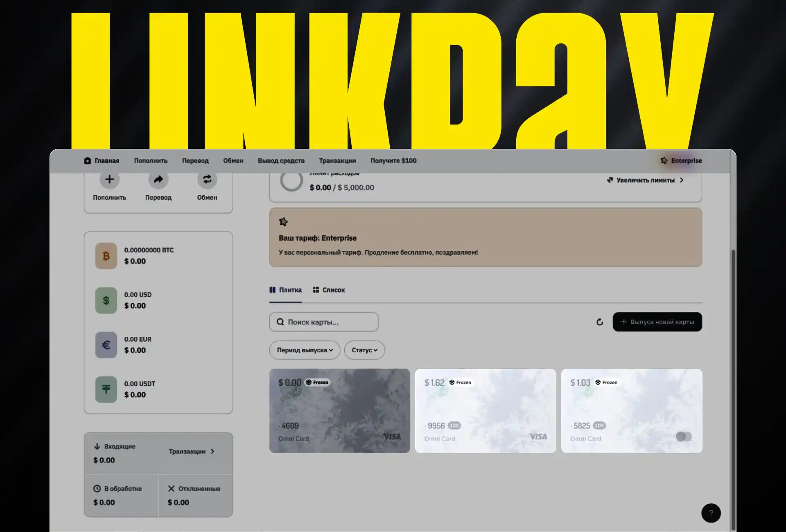Viewport: 786px width, 532px height.
Task: Click the arrow Перевод quick action icon
Action: pyautogui.click(x=158, y=179)
